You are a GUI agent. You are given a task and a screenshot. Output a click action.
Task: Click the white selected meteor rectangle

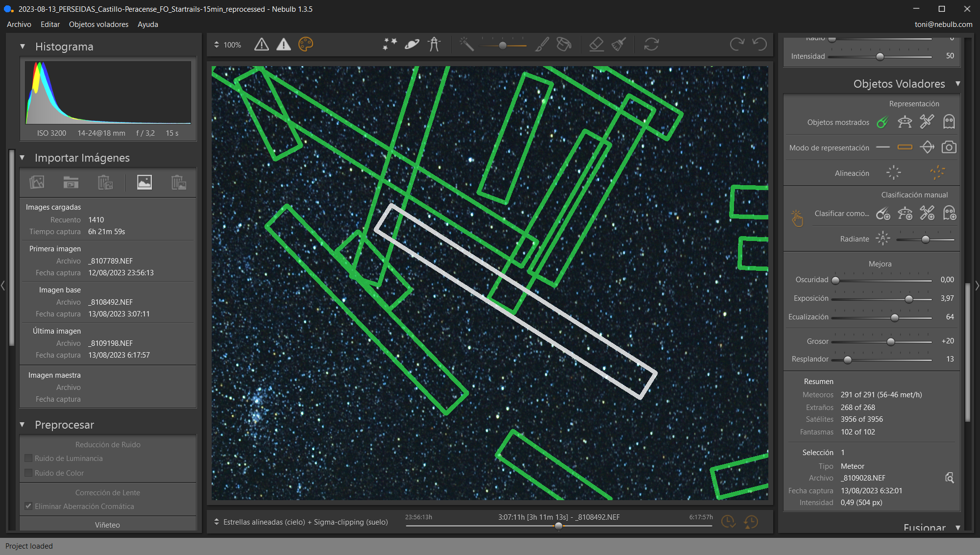click(515, 301)
